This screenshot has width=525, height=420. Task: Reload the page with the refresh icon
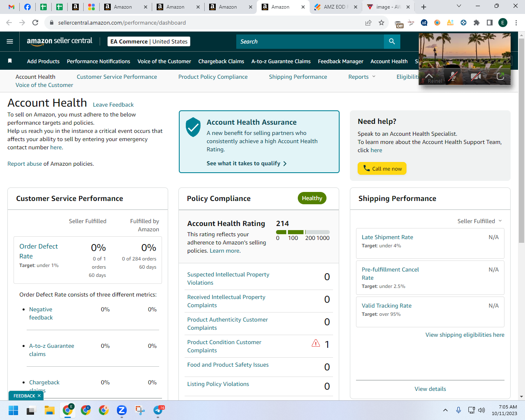point(35,23)
